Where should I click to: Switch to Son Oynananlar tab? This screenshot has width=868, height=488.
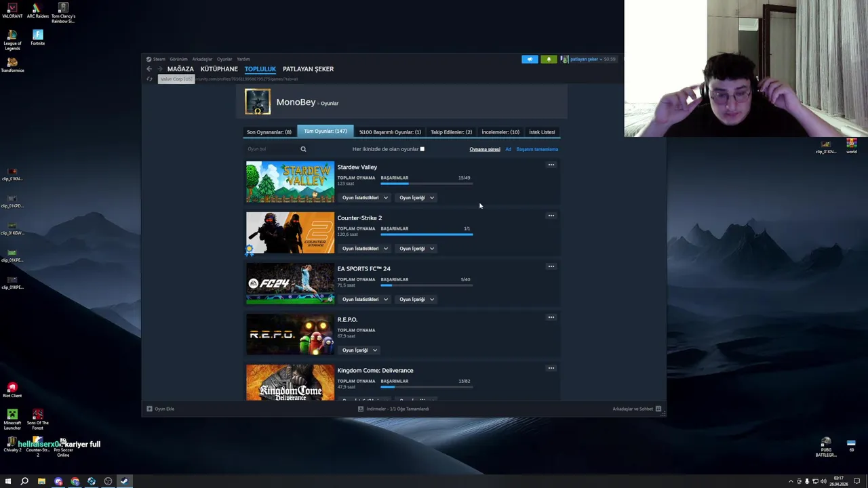[x=269, y=132]
